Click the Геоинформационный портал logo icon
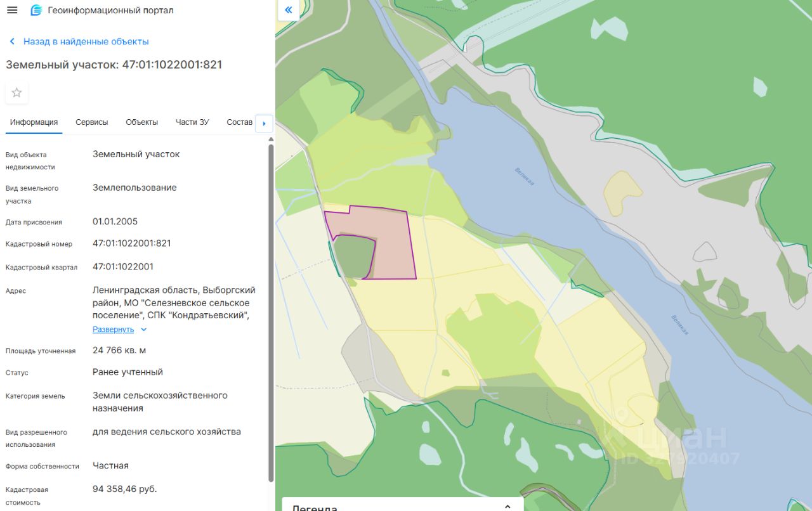The image size is (812, 511). [x=36, y=10]
